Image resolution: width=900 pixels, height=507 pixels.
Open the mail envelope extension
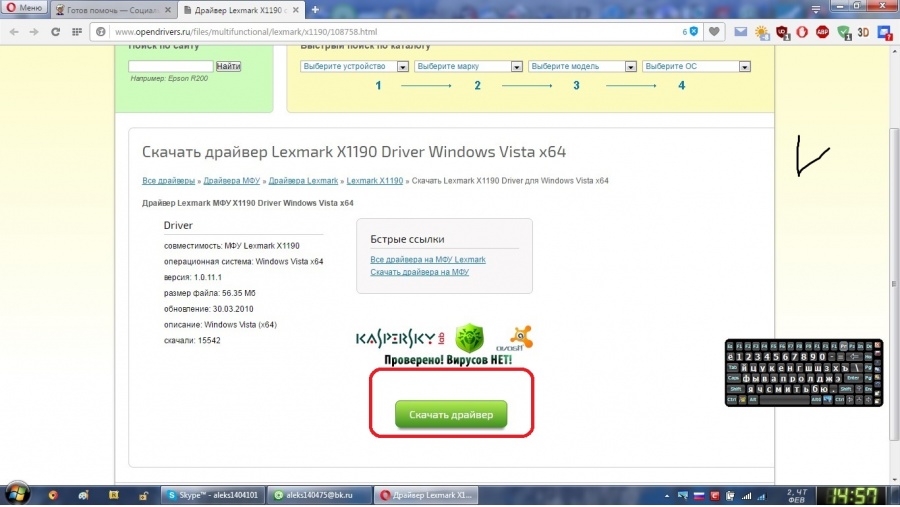[740, 32]
